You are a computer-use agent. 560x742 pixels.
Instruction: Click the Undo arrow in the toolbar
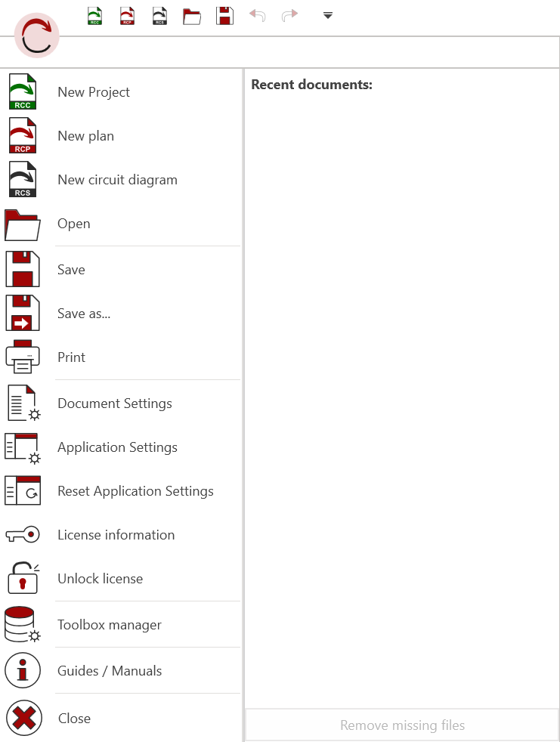coord(257,15)
